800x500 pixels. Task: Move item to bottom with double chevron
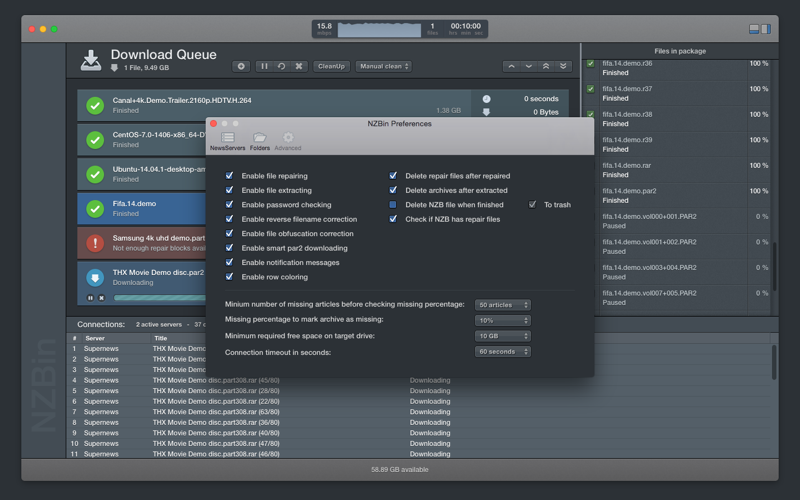tap(563, 66)
